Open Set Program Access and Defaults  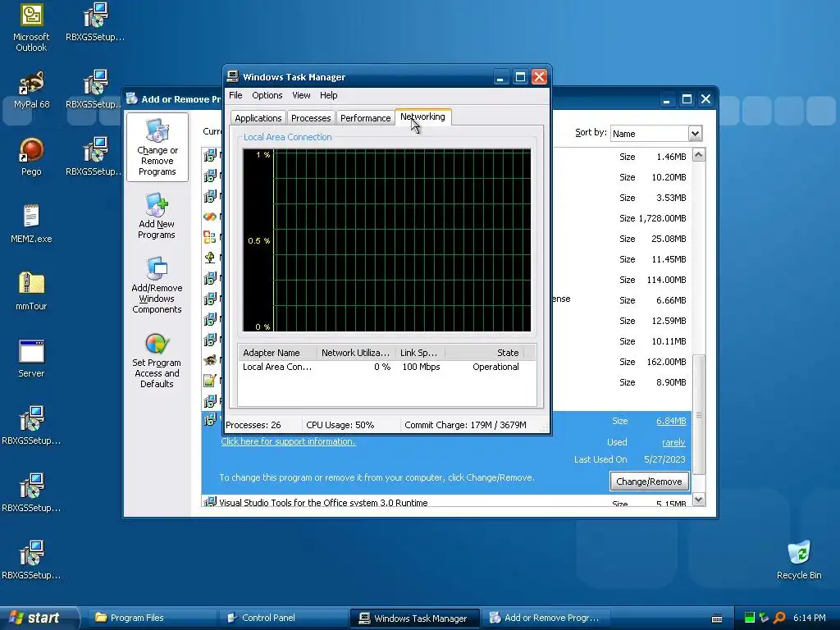coord(157,361)
